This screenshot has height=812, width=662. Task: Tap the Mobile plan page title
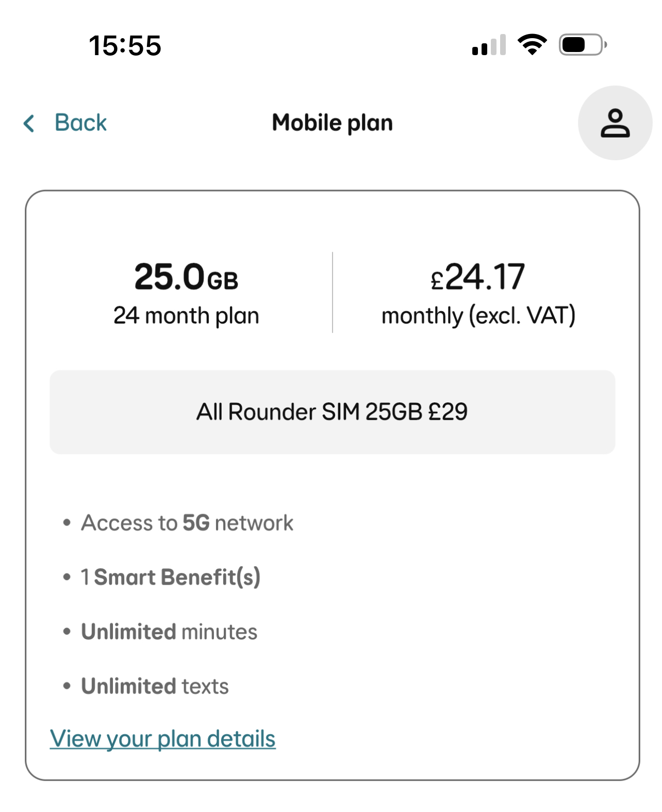332,123
